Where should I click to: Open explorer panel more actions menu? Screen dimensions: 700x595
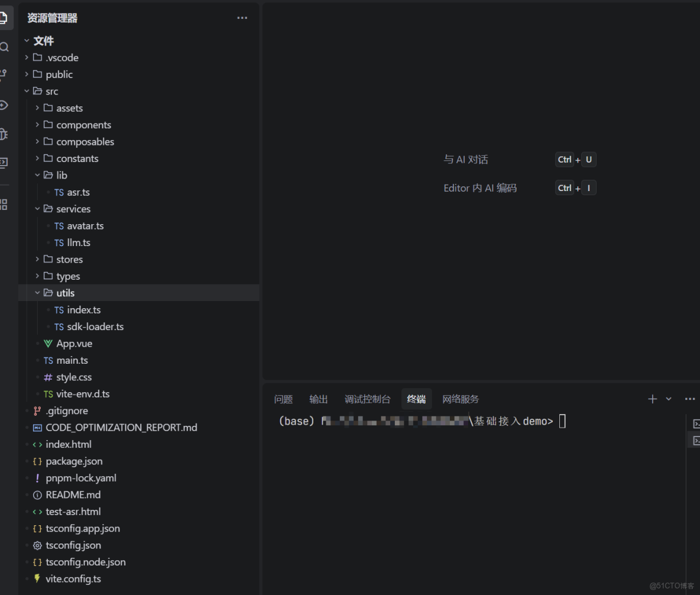(242, 18)
